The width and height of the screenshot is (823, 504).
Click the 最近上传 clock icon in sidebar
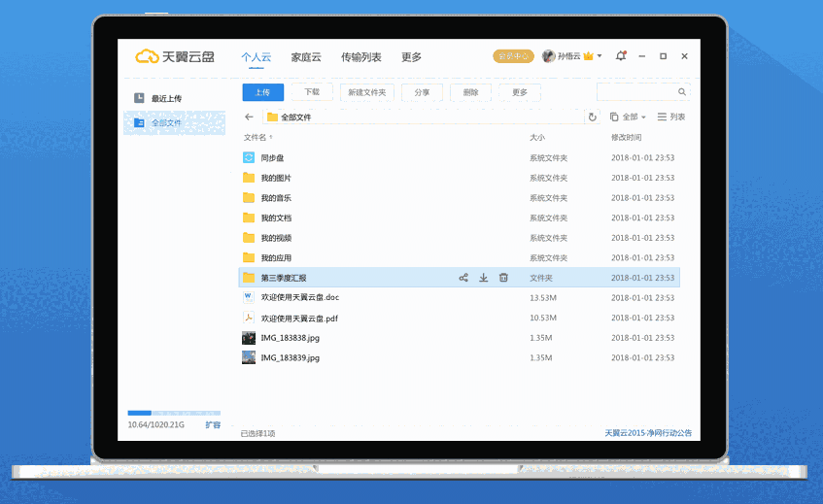(x=139, y=98)
